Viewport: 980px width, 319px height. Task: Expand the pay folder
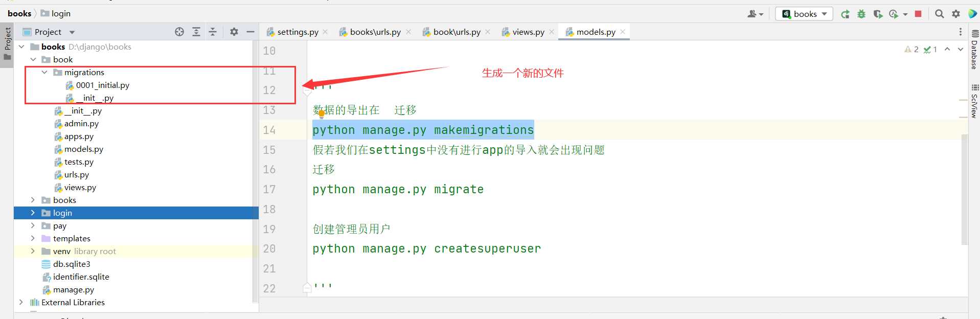pyautogui.click(x=33, y=226)
